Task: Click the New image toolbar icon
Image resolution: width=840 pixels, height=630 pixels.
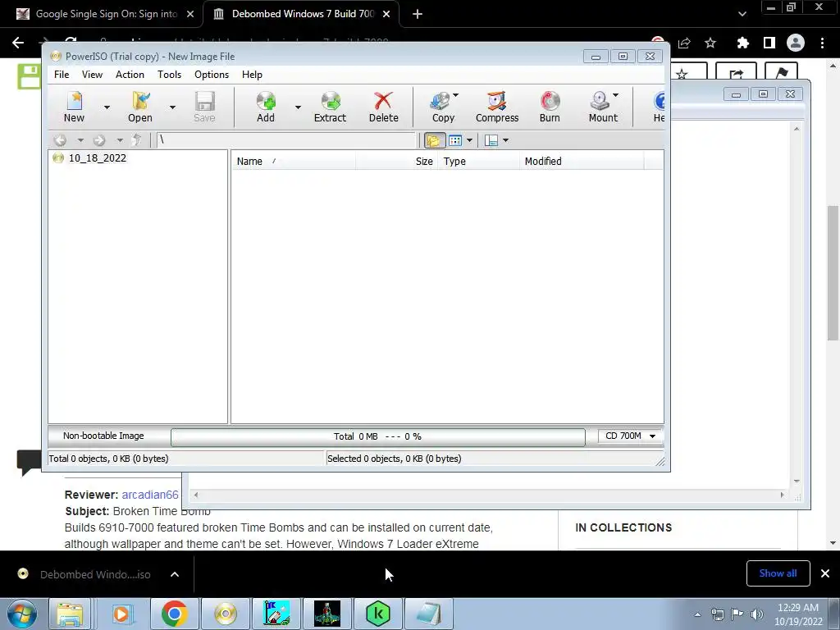Action: click(x=75, y=107)
